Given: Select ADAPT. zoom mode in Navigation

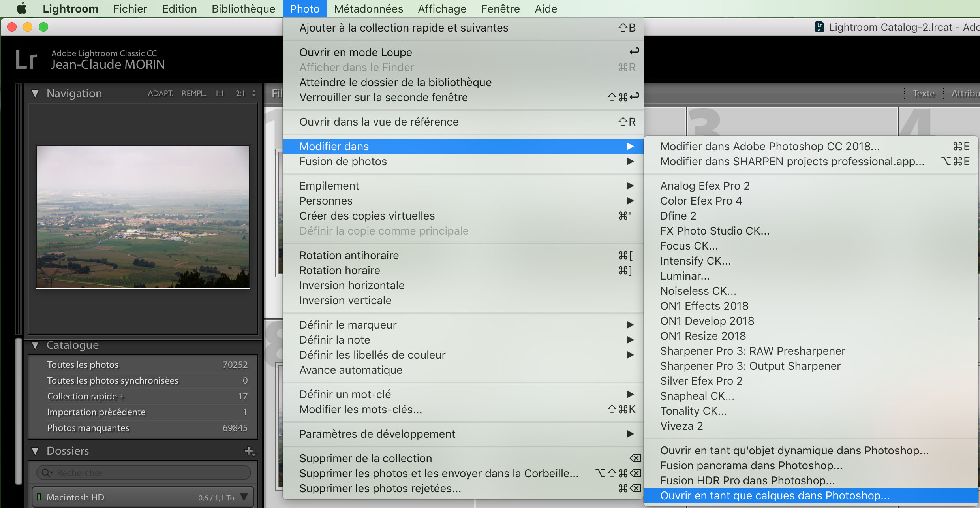Looking at the screenshot, I should click(160, 94).
